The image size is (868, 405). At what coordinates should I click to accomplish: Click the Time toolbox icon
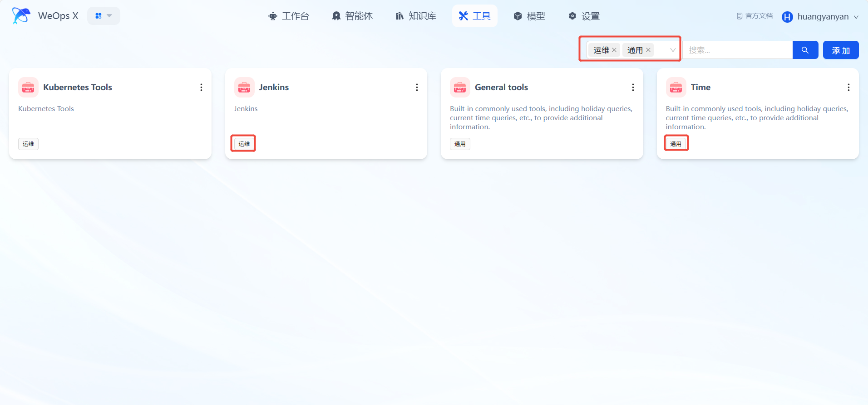pyautogui.click(x=676, y=87)
